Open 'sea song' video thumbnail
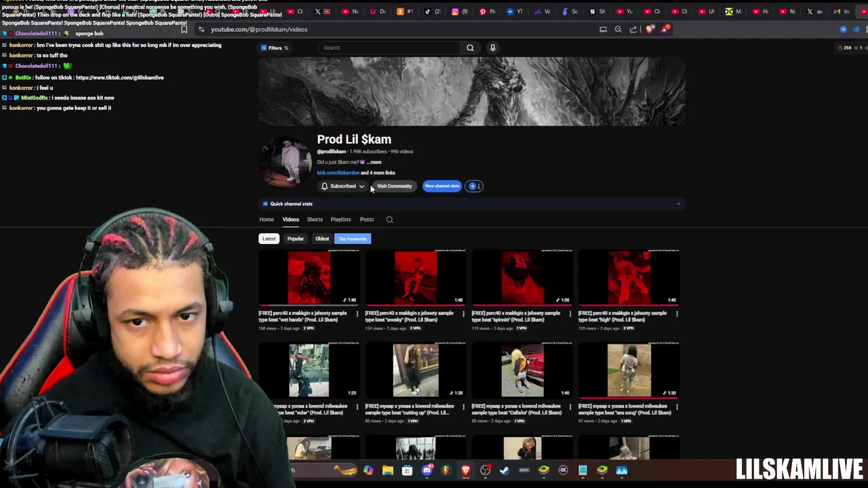 click(x=629, y=371)
